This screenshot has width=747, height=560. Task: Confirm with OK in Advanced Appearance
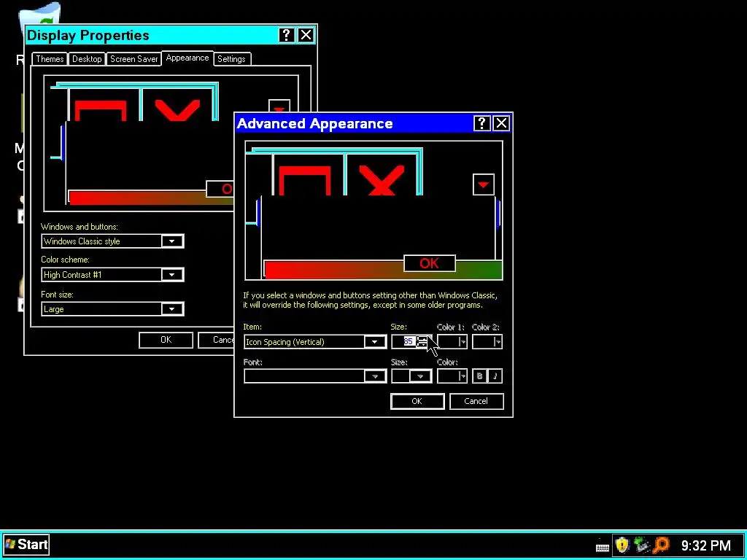417,402
